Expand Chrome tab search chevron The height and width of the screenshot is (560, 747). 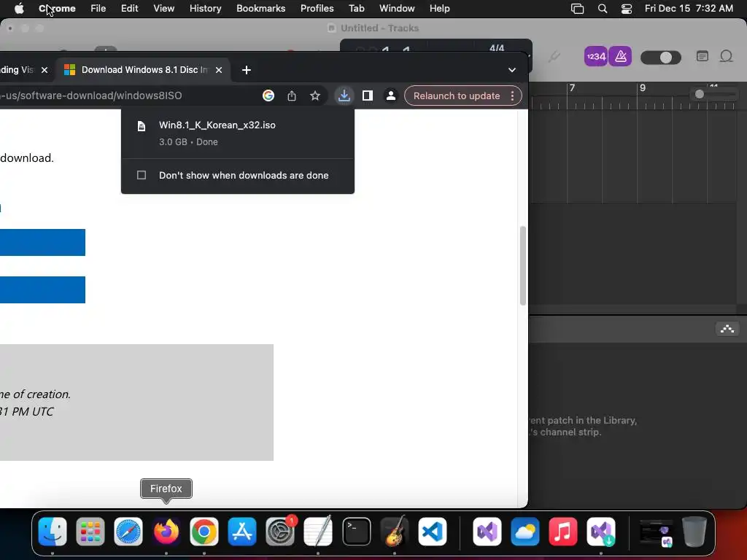pos(512,70)
